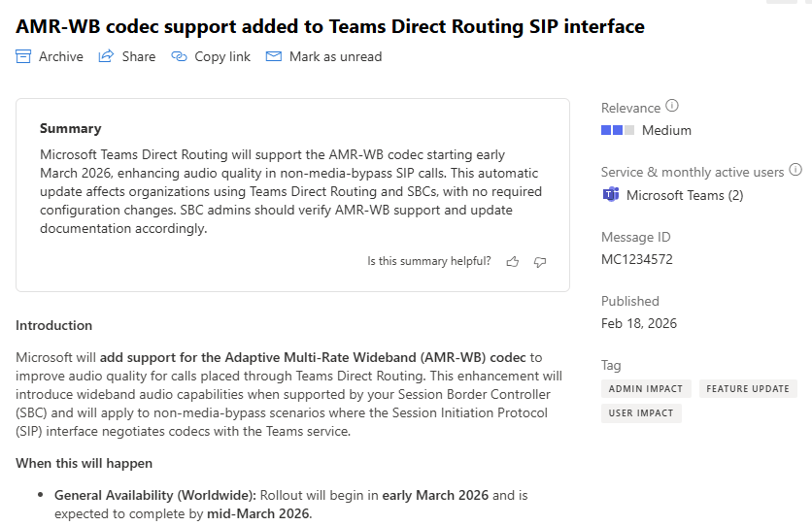Click the message ID MC1234572
Viewport: 812px width, 526px height.
636,259
